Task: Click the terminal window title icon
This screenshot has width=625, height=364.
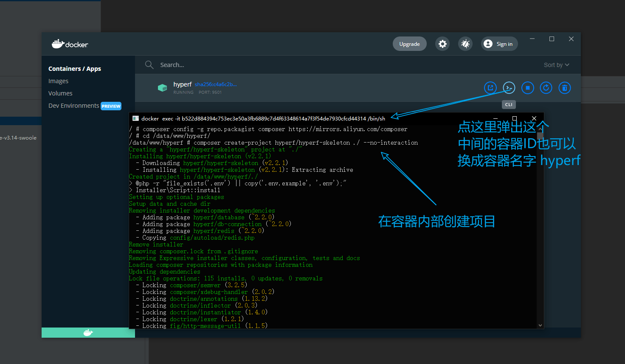Action: (135, 118)
